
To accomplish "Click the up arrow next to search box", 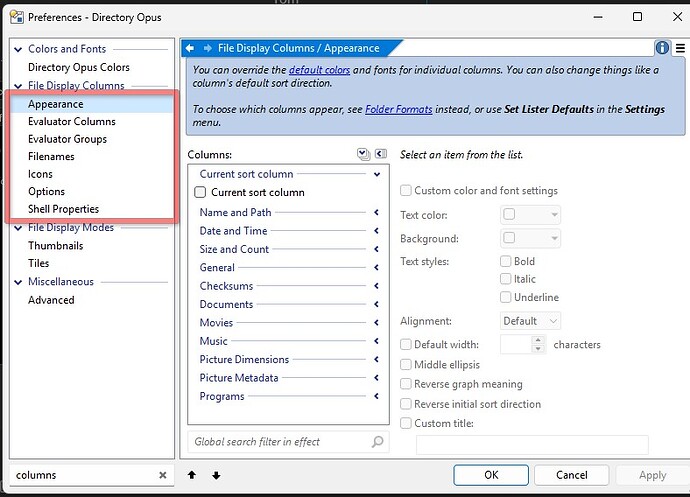I will coord(191,475).
